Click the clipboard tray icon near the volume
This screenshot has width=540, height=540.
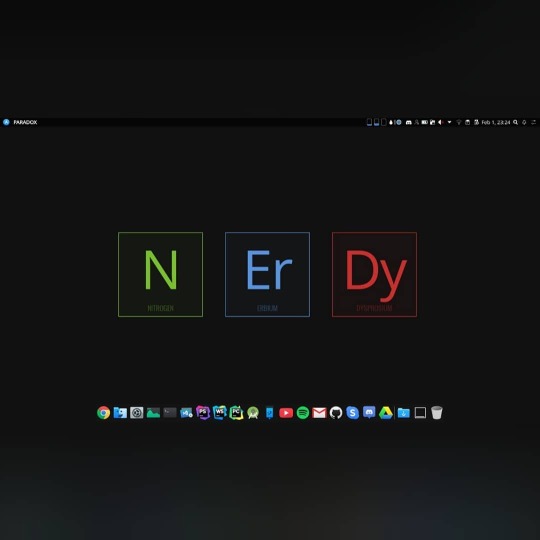coord(433,122)
